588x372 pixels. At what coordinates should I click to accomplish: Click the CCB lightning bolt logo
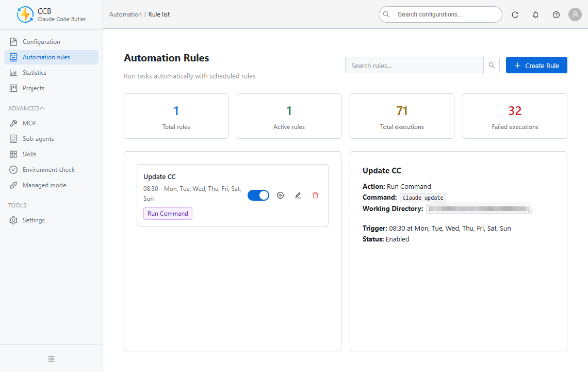tap(25, 14)
